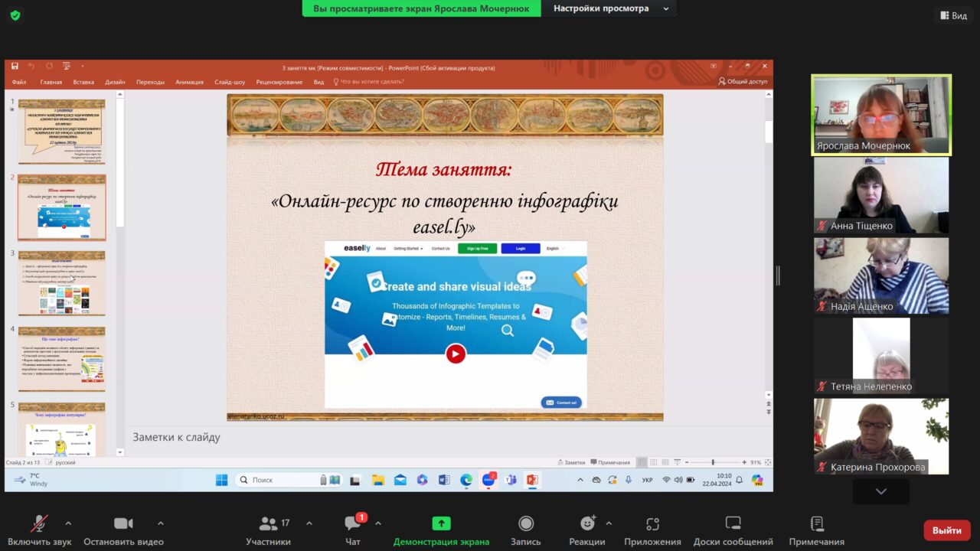980x551 pixels.
Task: Expand more participant videos chevron
Action: 881,491
